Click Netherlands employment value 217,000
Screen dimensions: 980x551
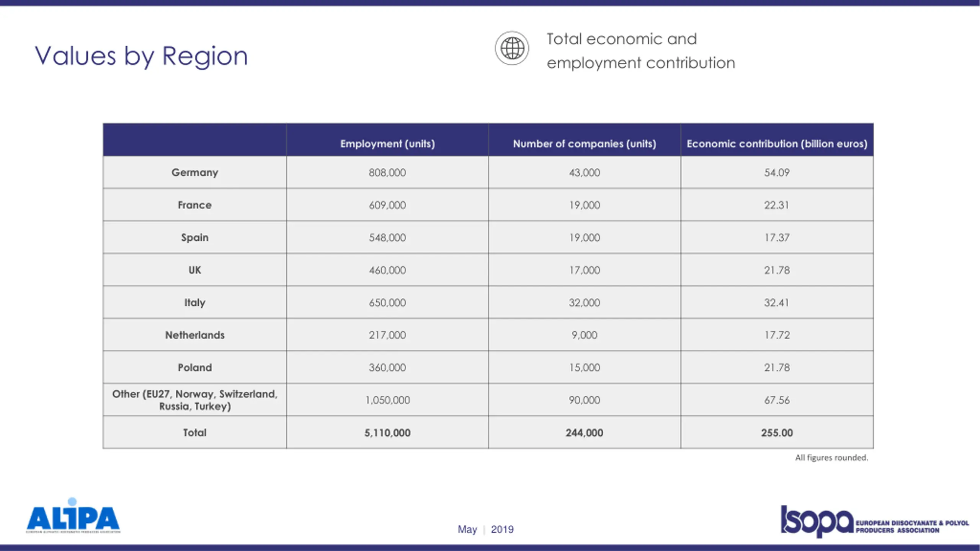[387, 335]
